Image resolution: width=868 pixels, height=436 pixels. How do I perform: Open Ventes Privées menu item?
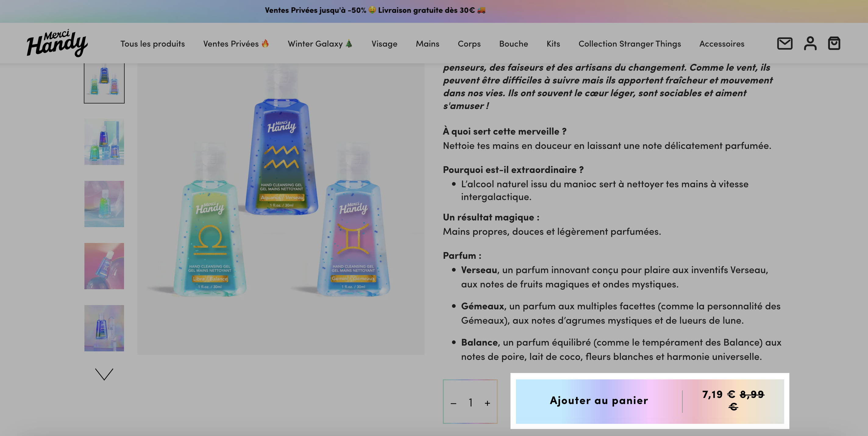[x=236, y=44]
